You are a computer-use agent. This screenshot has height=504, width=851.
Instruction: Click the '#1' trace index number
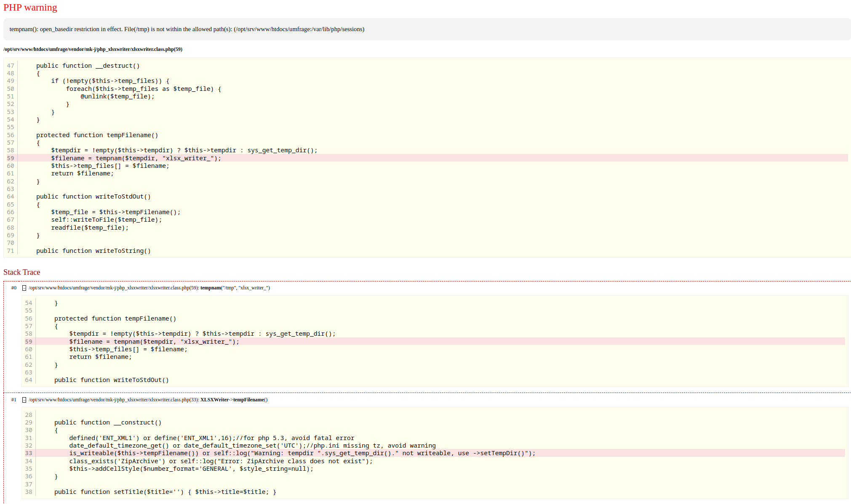click(14, 400)
